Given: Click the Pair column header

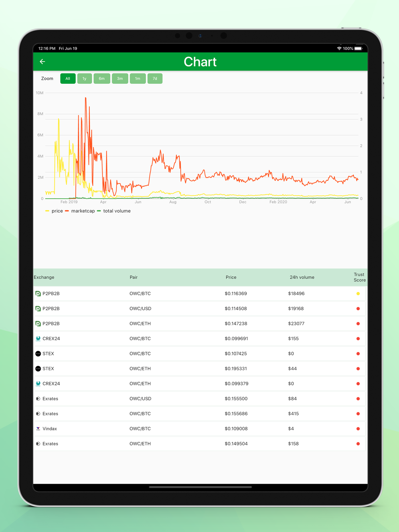Looking at the screenshot, I should point(134,277).
